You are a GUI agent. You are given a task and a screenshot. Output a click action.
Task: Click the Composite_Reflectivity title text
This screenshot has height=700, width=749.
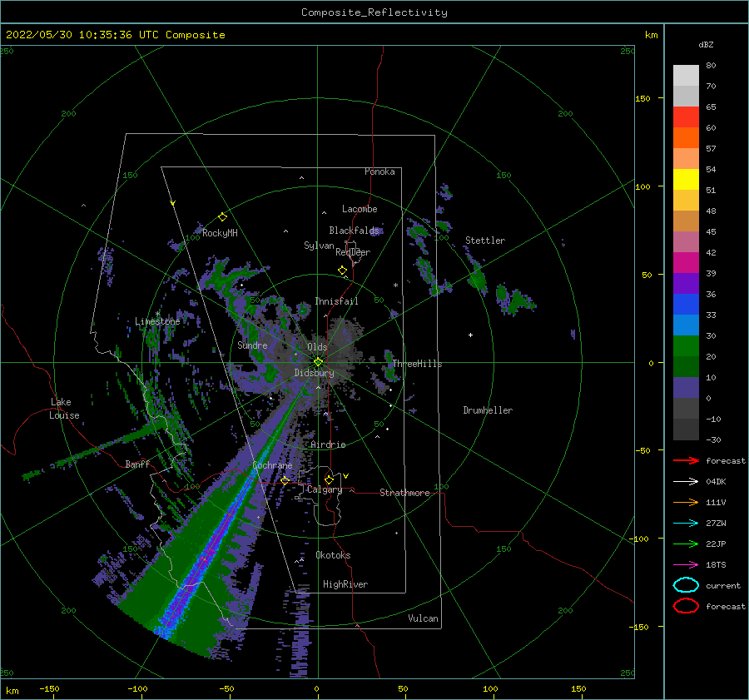pos(374,12)
